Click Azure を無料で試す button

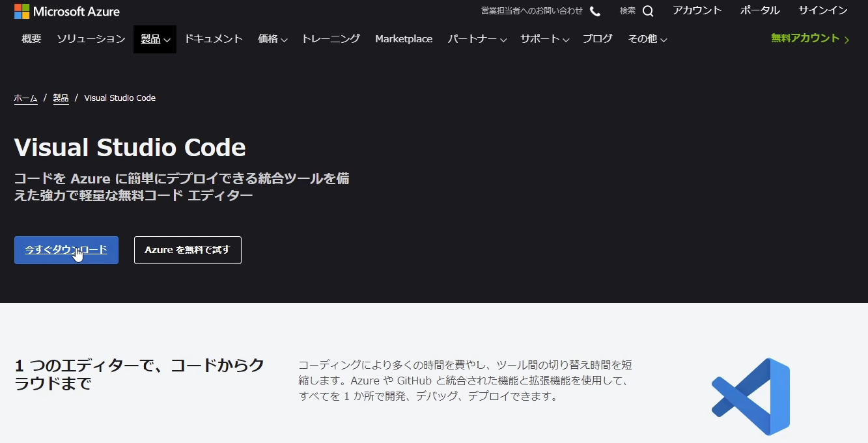tap(188, 250)
